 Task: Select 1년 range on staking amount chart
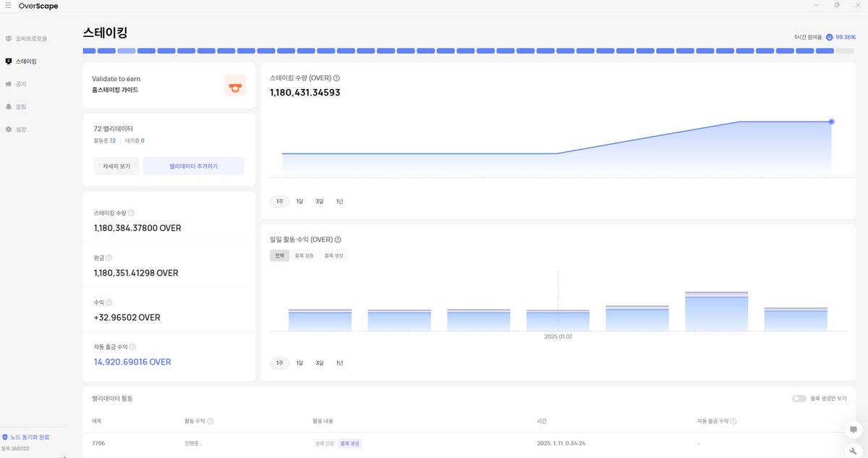coord(339,201)
